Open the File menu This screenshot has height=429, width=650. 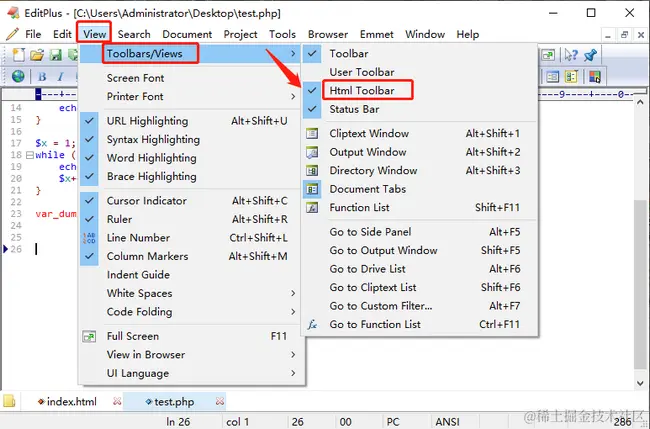coord(33,34)
